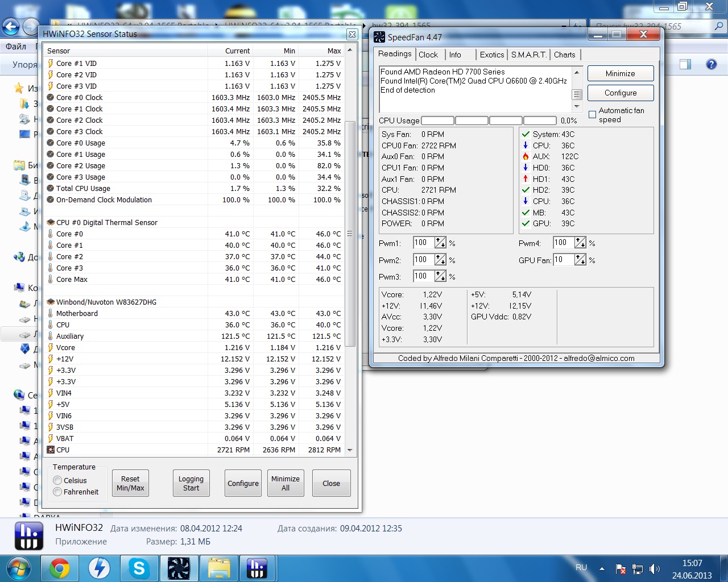The width and height of the screenshot is (728, 582).
Task: Click the volume speaker icon in system tray
Action: [655, 568]
